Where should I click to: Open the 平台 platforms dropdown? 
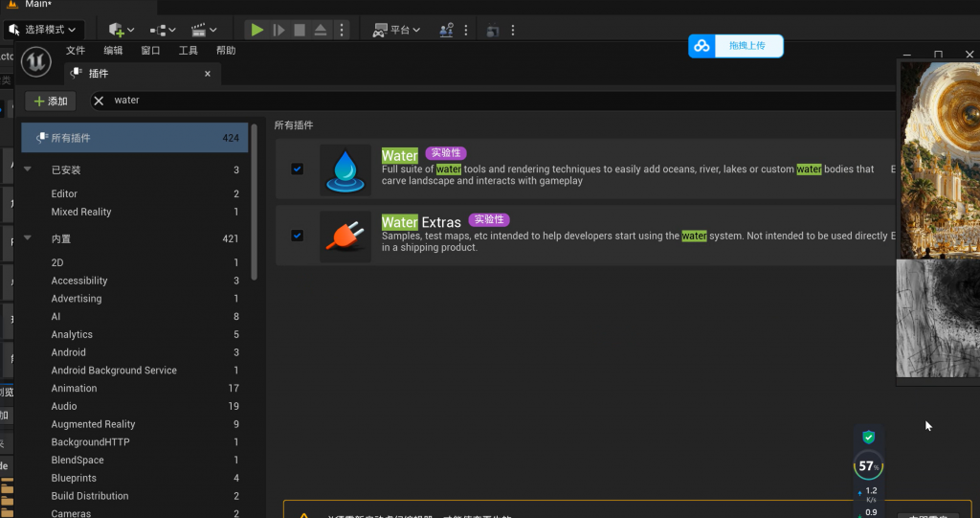click(396, 30)
